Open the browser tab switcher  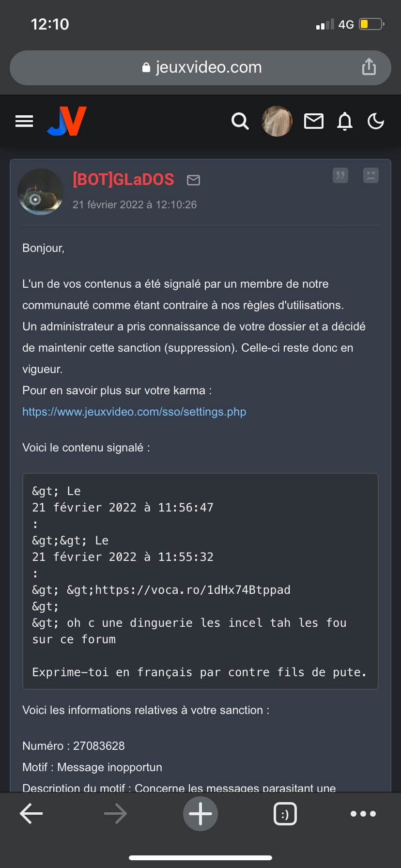click(285, 814)
